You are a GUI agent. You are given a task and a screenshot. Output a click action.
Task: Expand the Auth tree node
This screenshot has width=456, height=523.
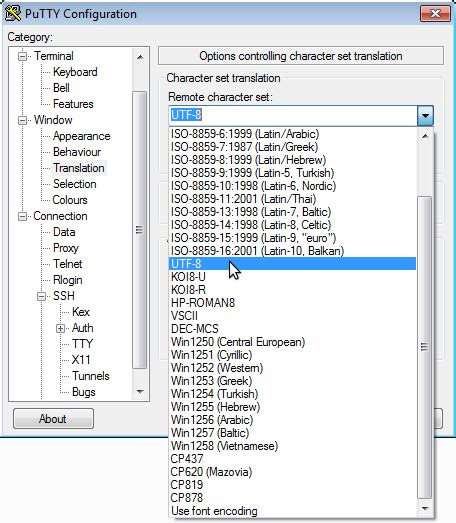tap(60, 329)
